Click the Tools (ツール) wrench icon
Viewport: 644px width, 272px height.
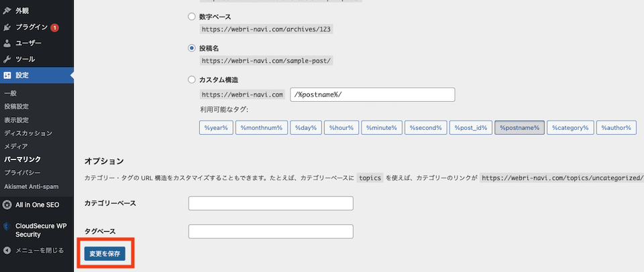click(x=7, y=59)
